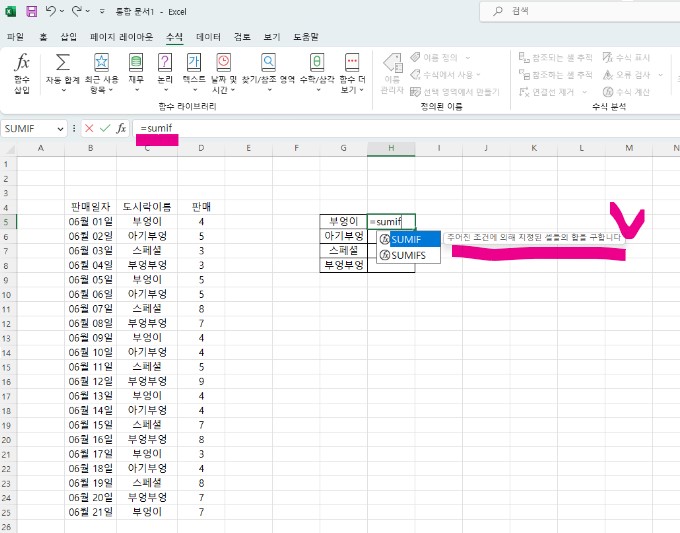Switch to the Insert (삽입) tab
This screenshot has height=533, width=680.
pos(69,37)
